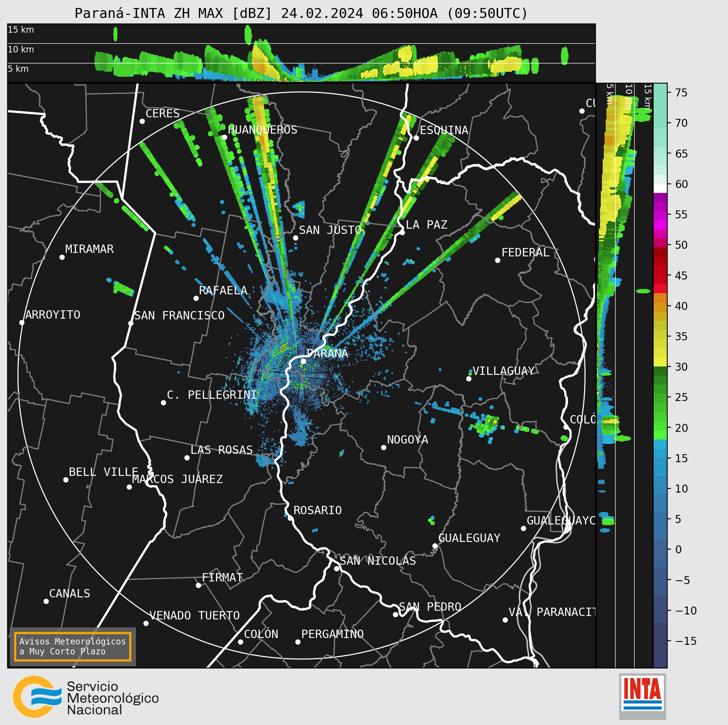Click the SAN JUSTO label

(x=330, y=230)
